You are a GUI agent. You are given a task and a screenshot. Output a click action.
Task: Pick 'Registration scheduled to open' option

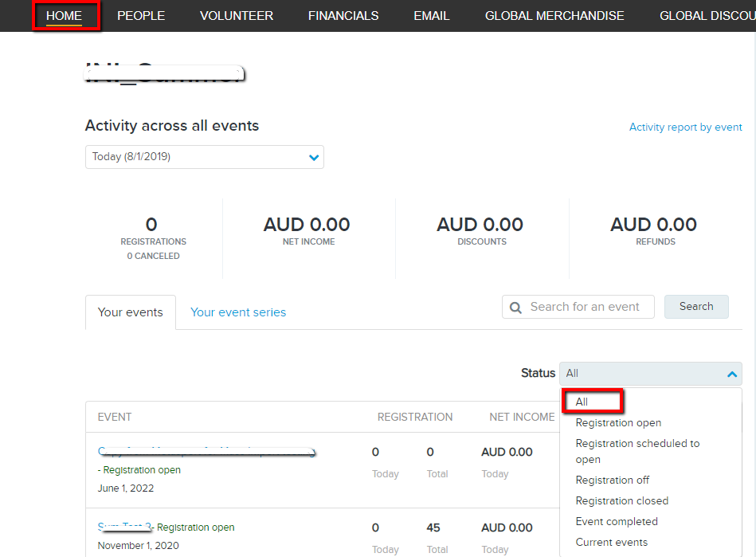[637, 451]
